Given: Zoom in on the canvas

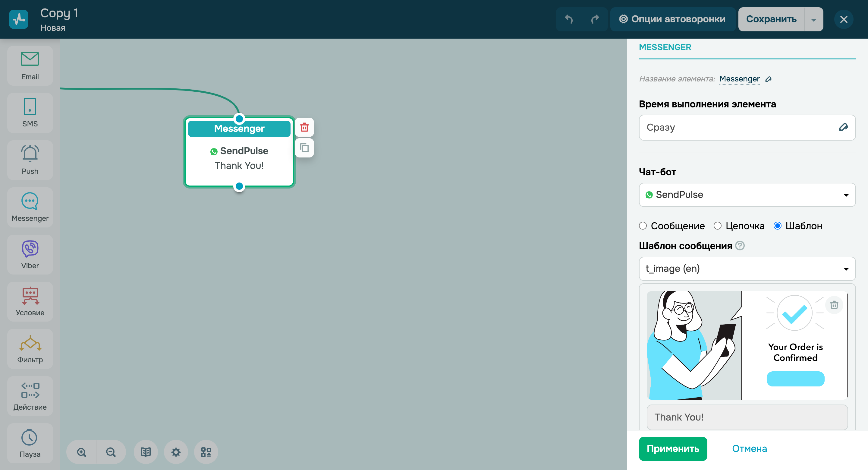Looking at the screenshot, I should click(x=82, y=452).
